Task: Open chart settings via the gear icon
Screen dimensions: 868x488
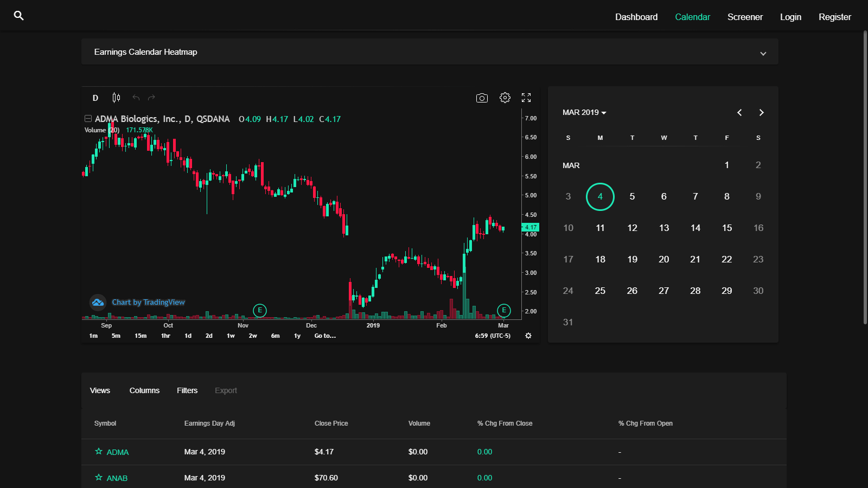Action: (505, 98)
